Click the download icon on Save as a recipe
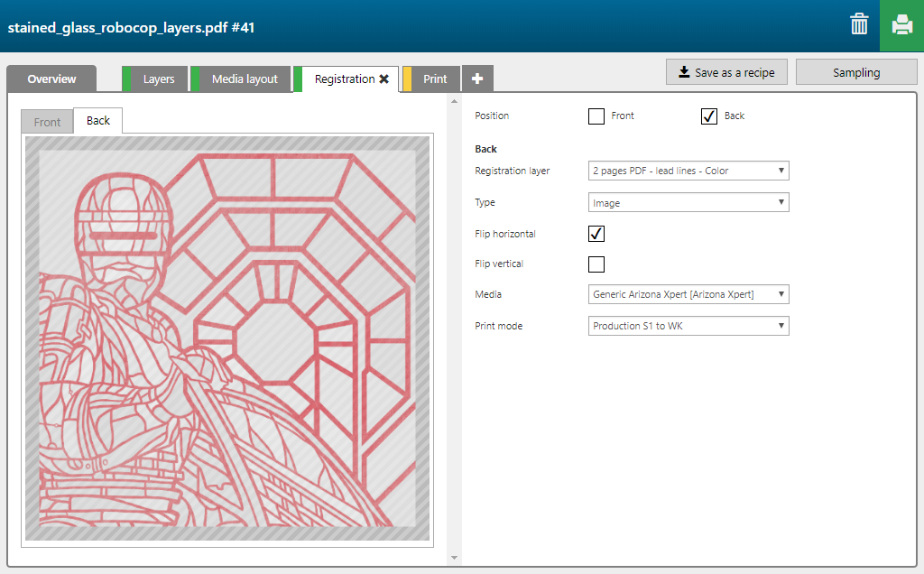Viewport: 924px width, 574px height. pyautogui.click(x=684, y=72)
